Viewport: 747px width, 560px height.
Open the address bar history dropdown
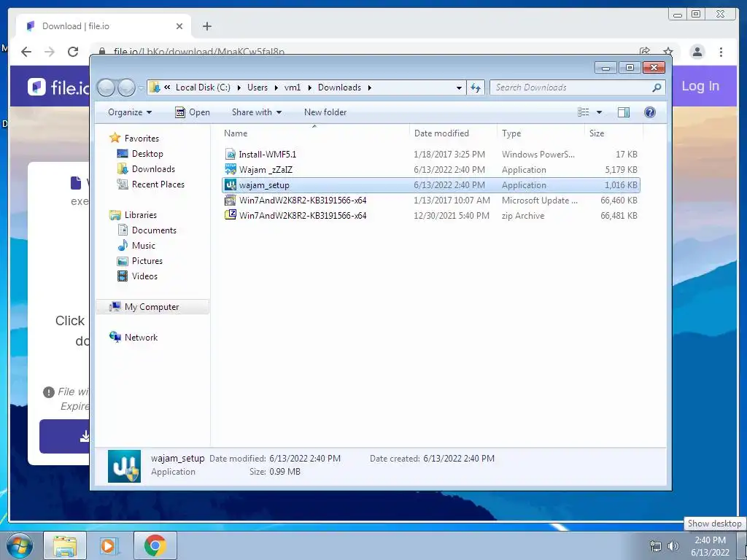pyautogui.click(x=459, y=87)
